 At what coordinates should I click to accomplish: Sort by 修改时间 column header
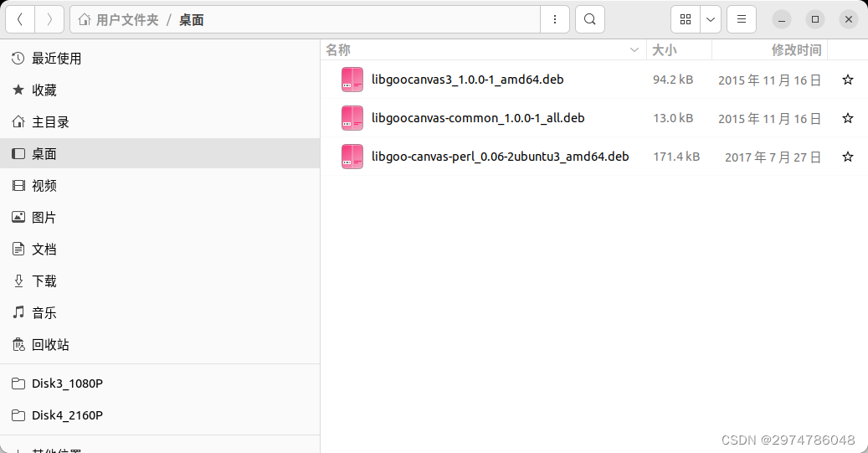pos(769,50)
